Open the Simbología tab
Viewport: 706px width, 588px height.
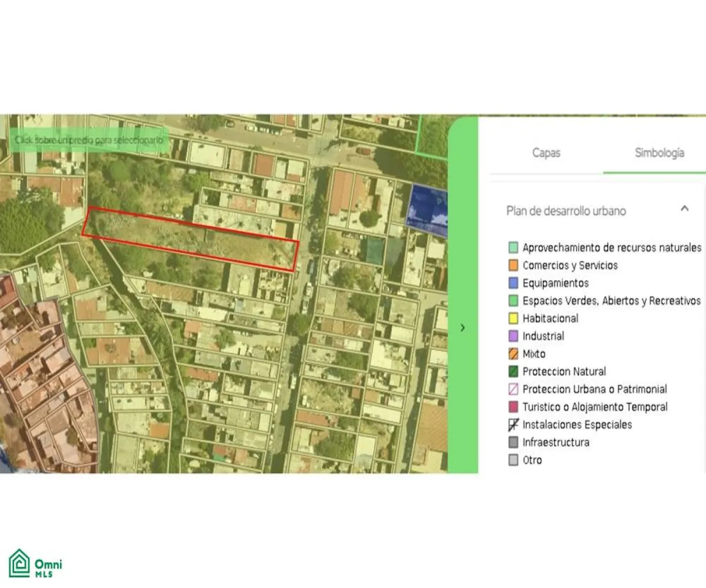659,153
